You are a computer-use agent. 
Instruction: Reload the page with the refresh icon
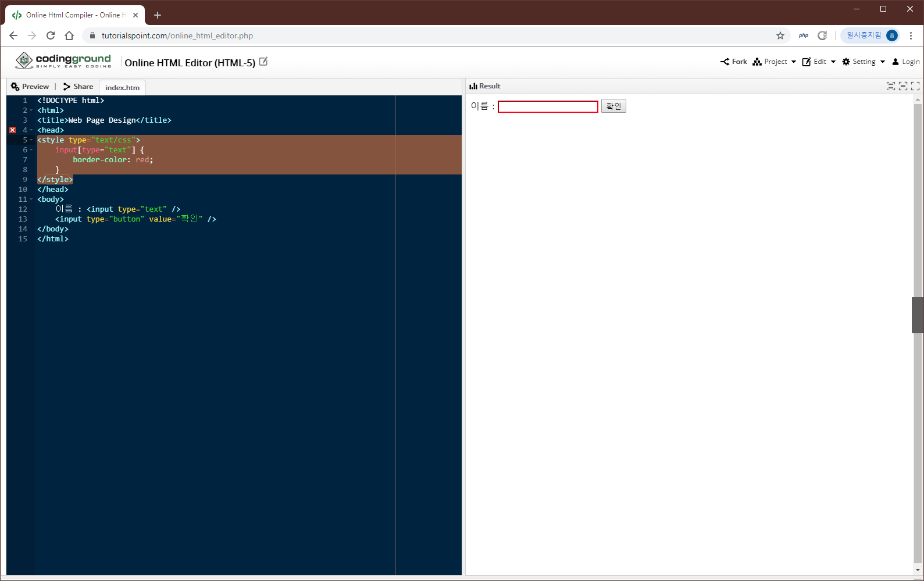click(51, 35)
